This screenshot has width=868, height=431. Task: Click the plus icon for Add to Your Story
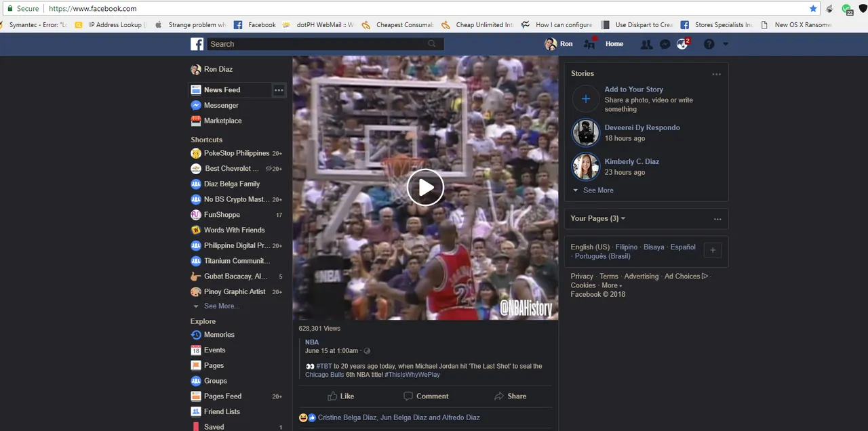click(x=586, y=99)
